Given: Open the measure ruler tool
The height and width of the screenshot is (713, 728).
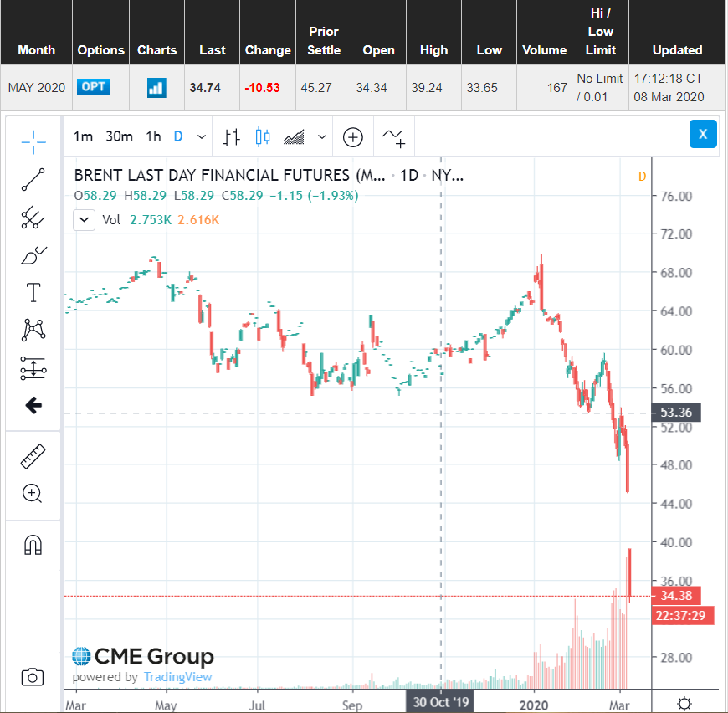Looking at the screenshot, I should pos(33,456).
